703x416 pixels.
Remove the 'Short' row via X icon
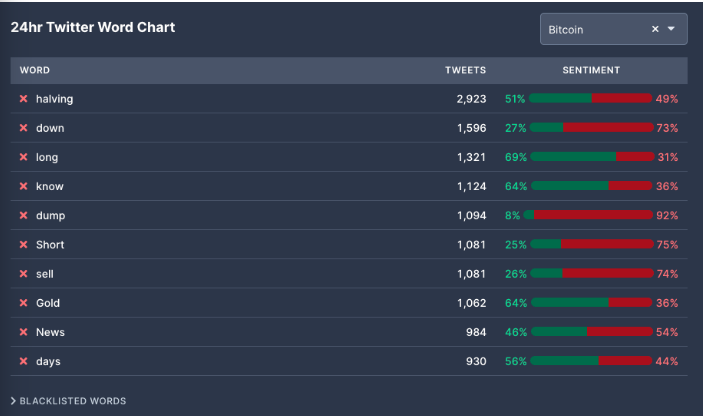point(23,245)
